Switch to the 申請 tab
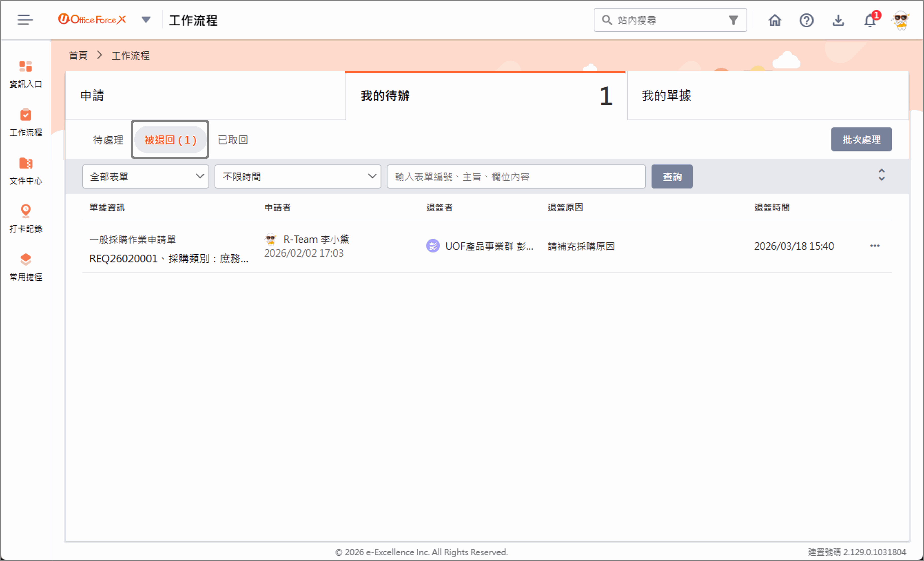The width and height of the screenshot is (924, 561). [x=205, y=96]
